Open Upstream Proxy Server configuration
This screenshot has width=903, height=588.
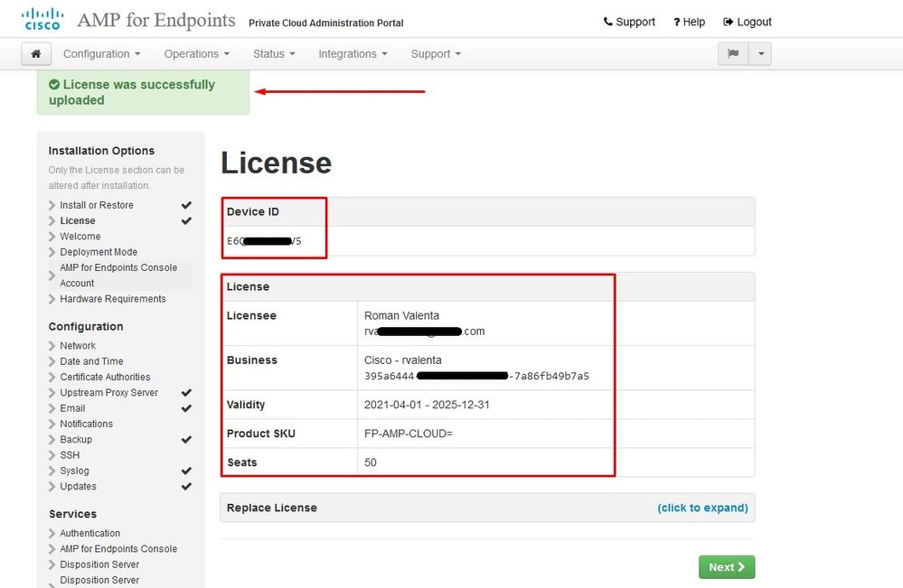[108, 392]
